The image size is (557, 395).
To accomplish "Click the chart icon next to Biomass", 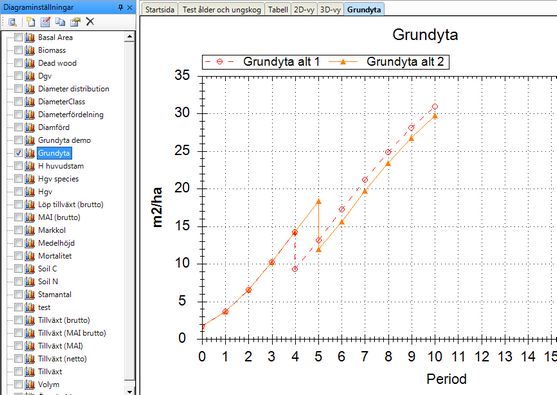I will (30, 50).
